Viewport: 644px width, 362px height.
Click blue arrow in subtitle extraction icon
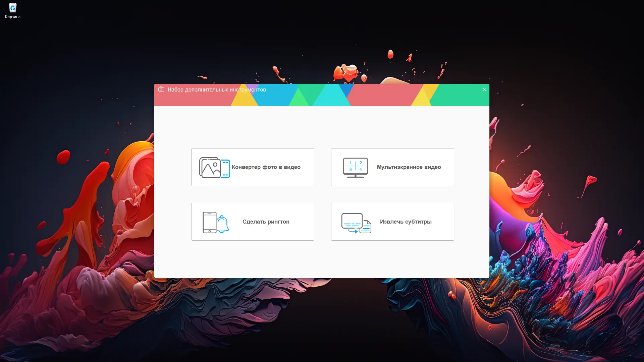click(x=354, y=231)
